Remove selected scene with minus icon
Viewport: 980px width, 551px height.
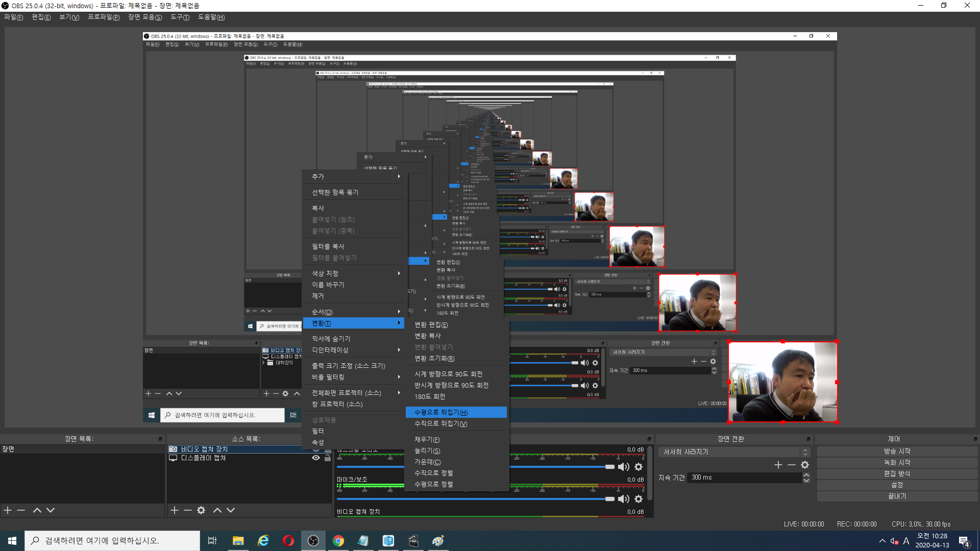pyautogui.click(x=21, y=510)
